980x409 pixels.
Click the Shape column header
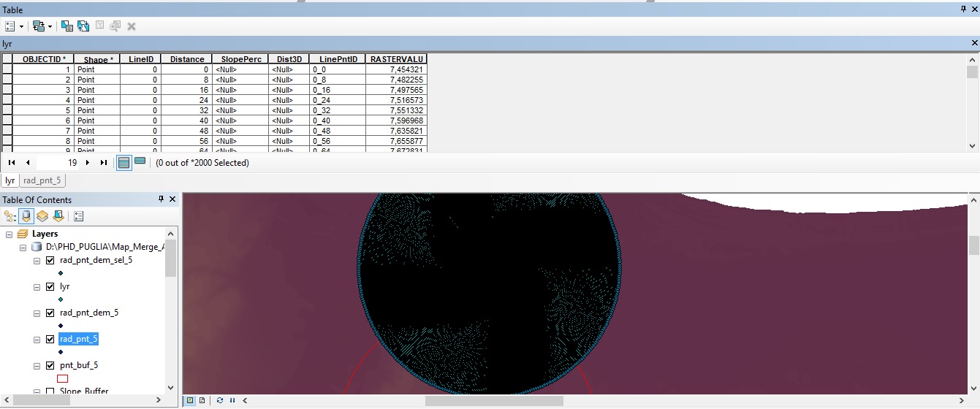pyautogui.click(x=98, y=58)
